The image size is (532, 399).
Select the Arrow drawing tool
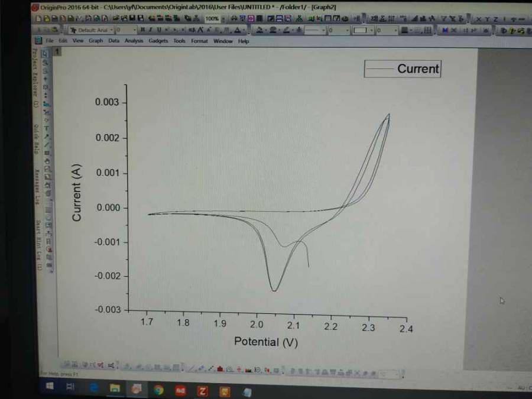47,137
